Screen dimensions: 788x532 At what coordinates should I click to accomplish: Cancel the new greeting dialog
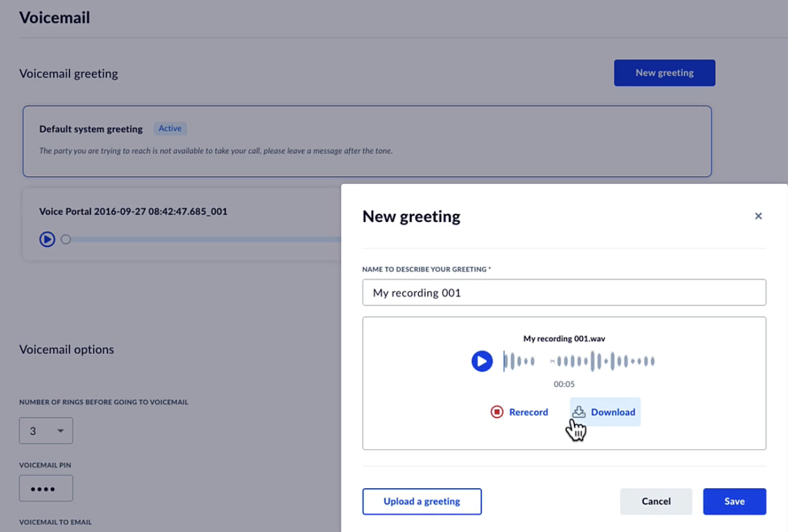pos(656,501)
